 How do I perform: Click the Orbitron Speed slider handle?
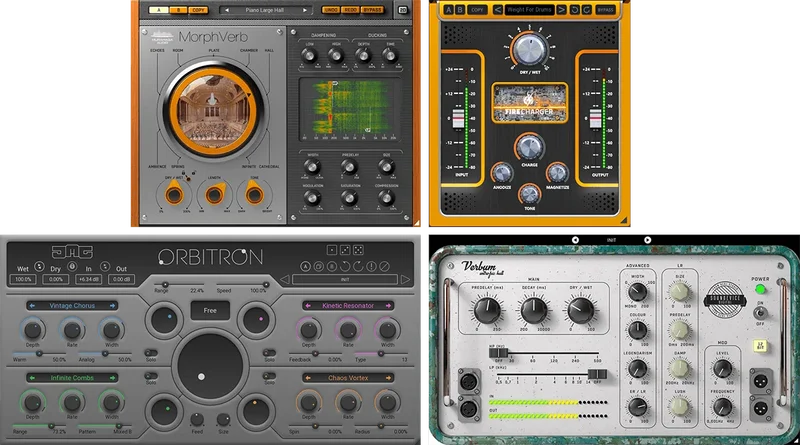(266, 284)
